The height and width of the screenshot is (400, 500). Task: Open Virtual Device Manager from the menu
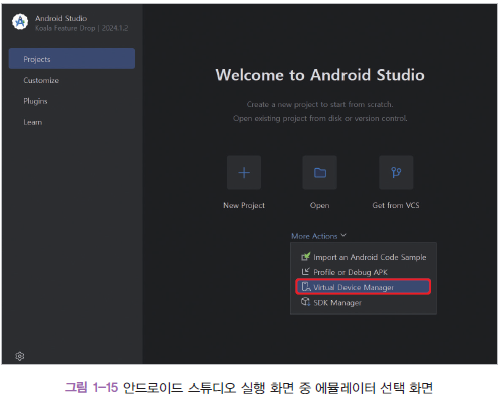click(x=363, y=287)
